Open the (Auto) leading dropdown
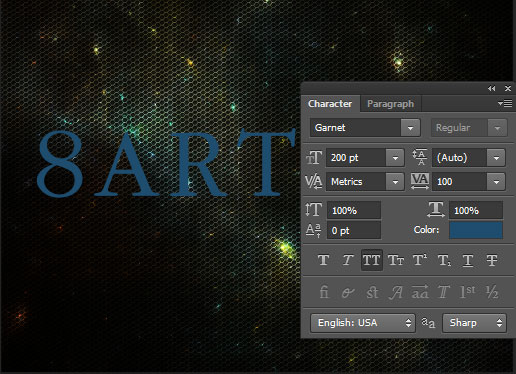 [496, 157]
